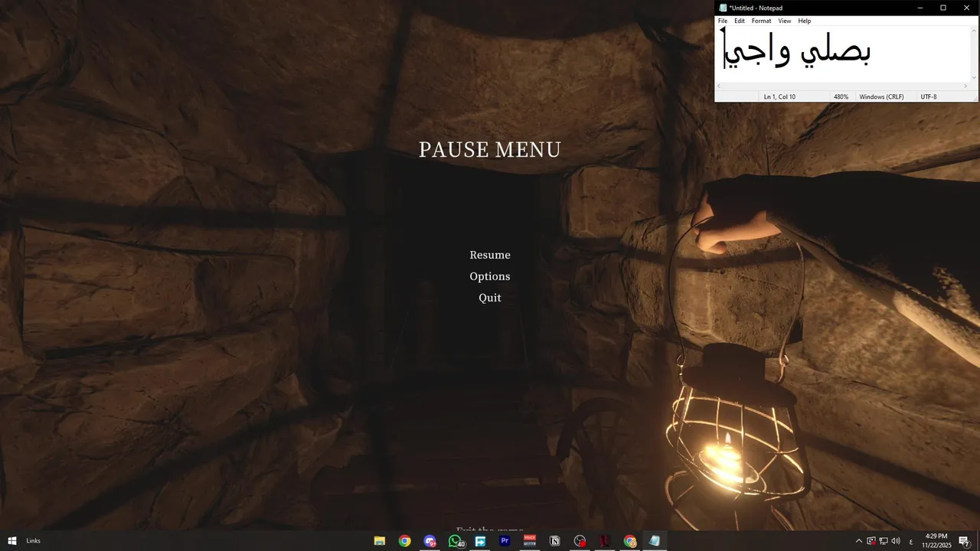Open OBS Studio from the taskbar

pos(580,541)
